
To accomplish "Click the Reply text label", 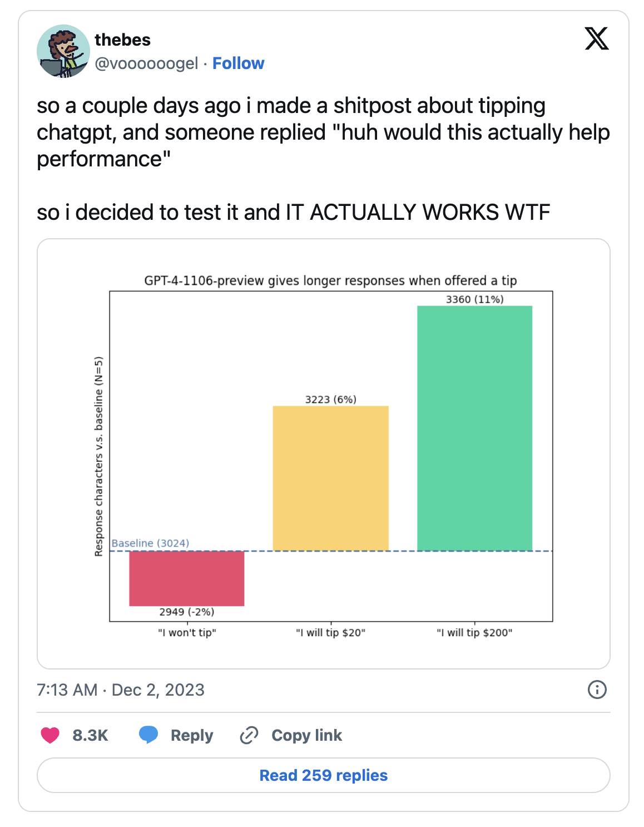I will pyautogui.click(x=192, y=735).
